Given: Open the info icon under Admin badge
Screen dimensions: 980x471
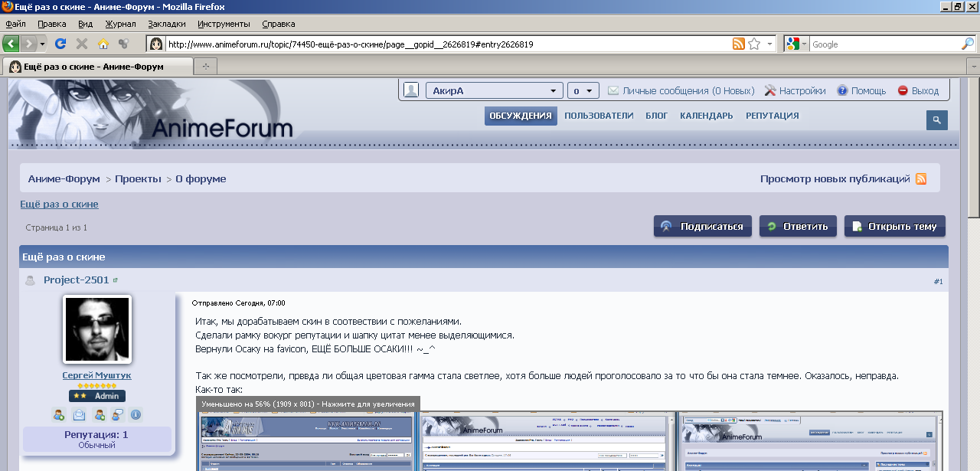Looking at the screenshot, I should (136, 415).
